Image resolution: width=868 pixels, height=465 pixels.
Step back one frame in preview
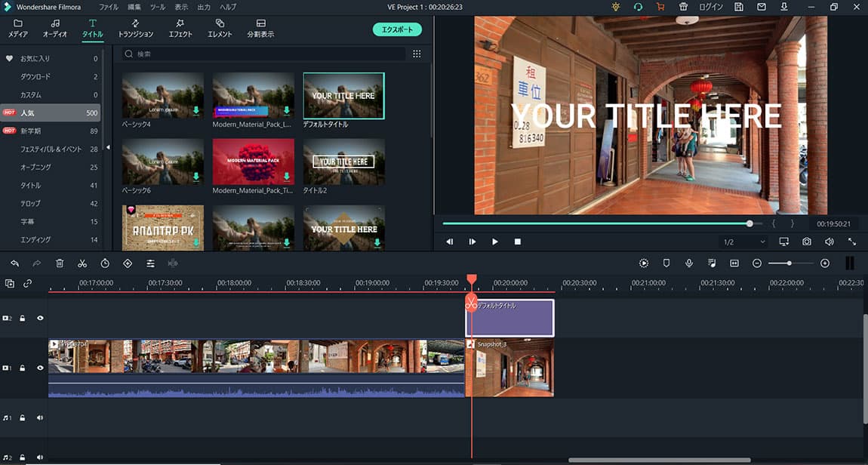coord(450,242)
